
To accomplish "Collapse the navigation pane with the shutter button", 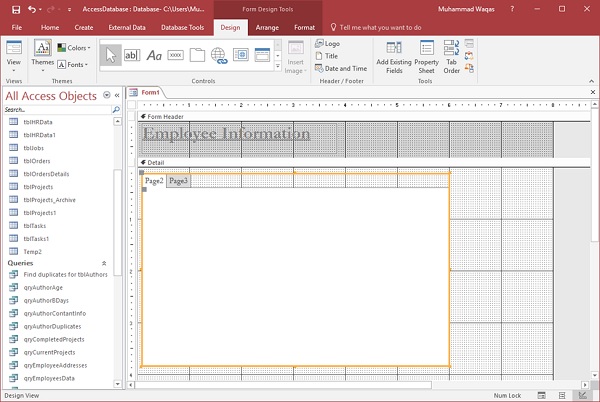I will pyautogui.click(x=117, y=96).
